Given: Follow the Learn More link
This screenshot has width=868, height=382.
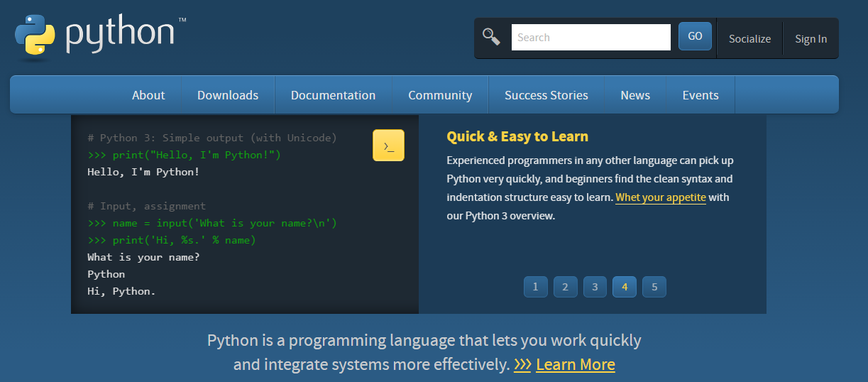Looking at the screenshot, I should pyautogui.click(x=576, y=365).
